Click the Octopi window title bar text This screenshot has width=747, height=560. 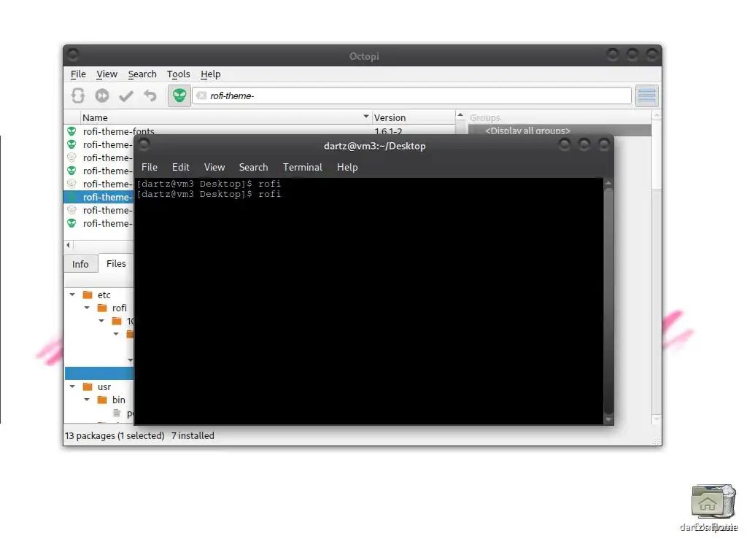[364, 56]
